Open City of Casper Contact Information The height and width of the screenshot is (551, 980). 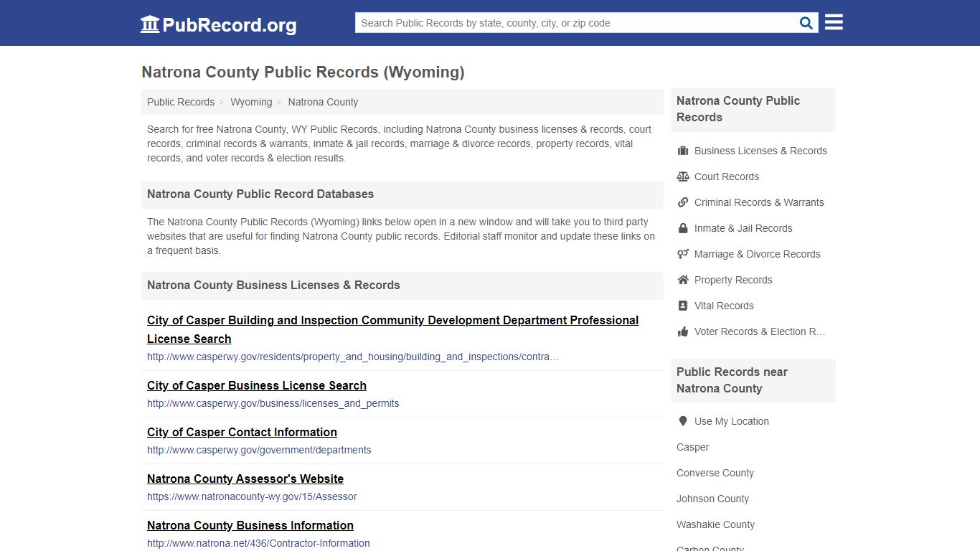(242, 432)
